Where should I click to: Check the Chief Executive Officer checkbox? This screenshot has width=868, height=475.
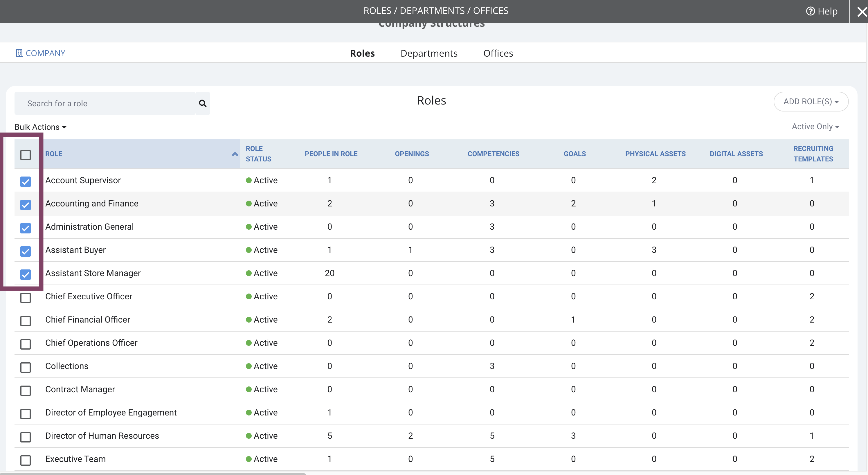click(x=26, y=298)
